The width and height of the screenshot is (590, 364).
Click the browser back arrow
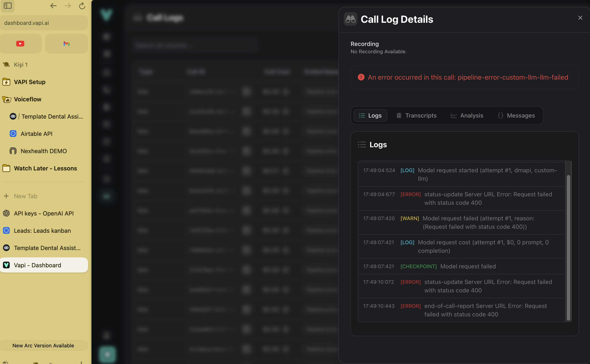pos(53,5)
